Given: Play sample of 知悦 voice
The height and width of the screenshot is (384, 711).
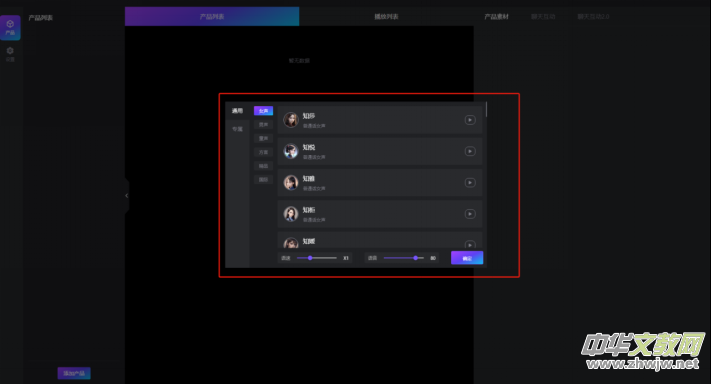Looking at the screenshot, I should pos(470,151).
